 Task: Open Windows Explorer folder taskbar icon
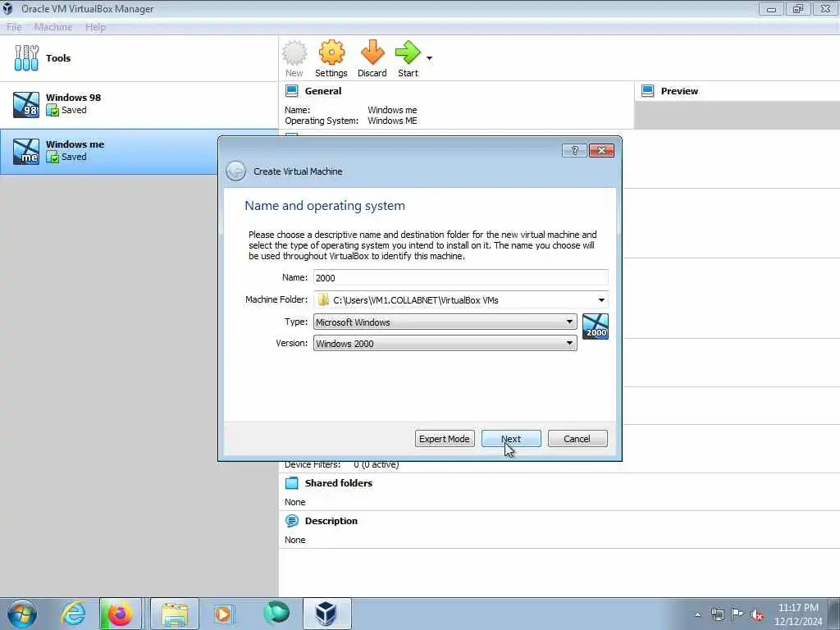[x=175, y=614]
